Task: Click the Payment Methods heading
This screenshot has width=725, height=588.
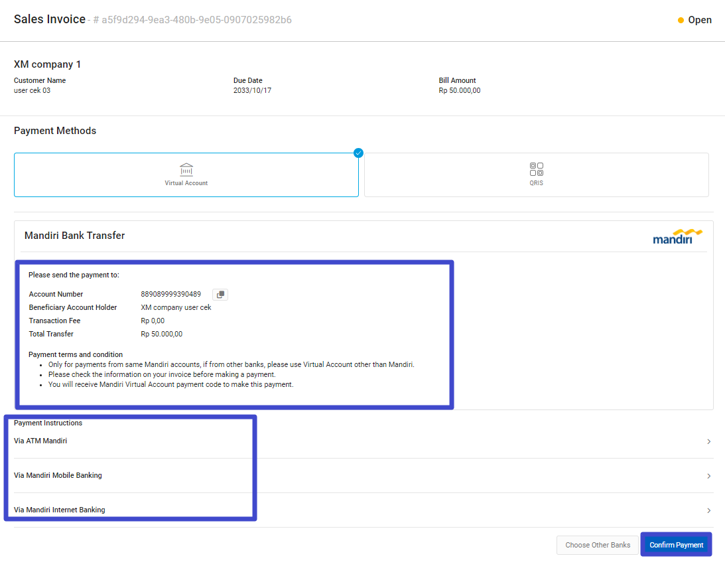Action: [55, 131]
